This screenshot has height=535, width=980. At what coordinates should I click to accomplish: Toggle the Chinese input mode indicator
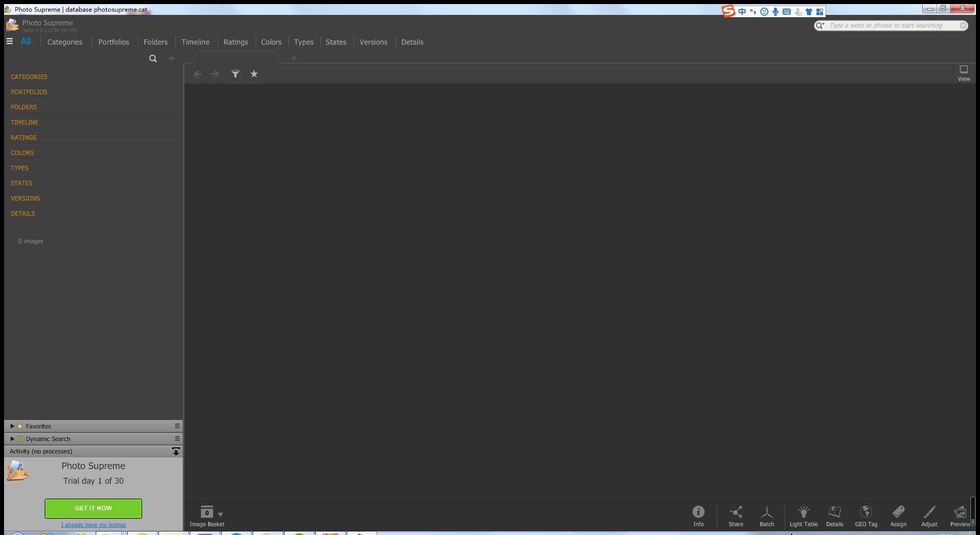tap(742, 12)
